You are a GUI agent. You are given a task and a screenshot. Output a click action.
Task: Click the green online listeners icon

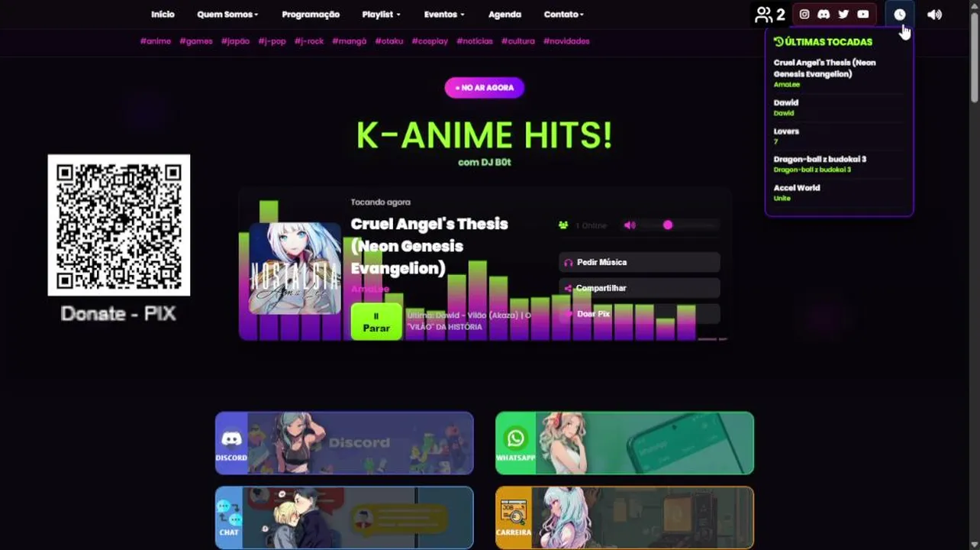[563, 225]
